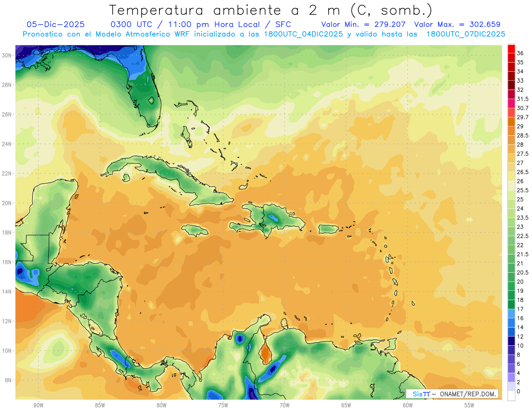The image size is (532, 411).
Task: Click the 90W longitude axis label
Action: [38, 405]
